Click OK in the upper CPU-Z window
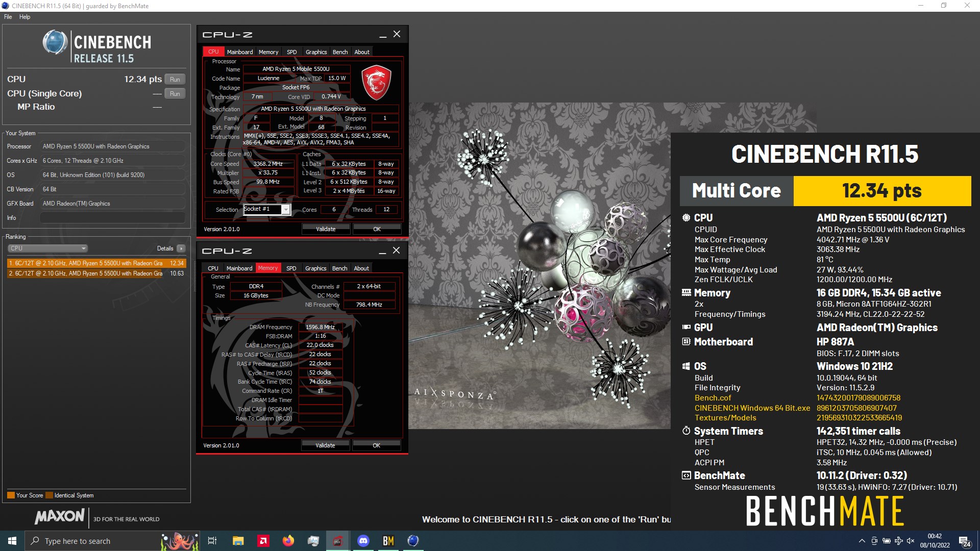 (377, 229)
